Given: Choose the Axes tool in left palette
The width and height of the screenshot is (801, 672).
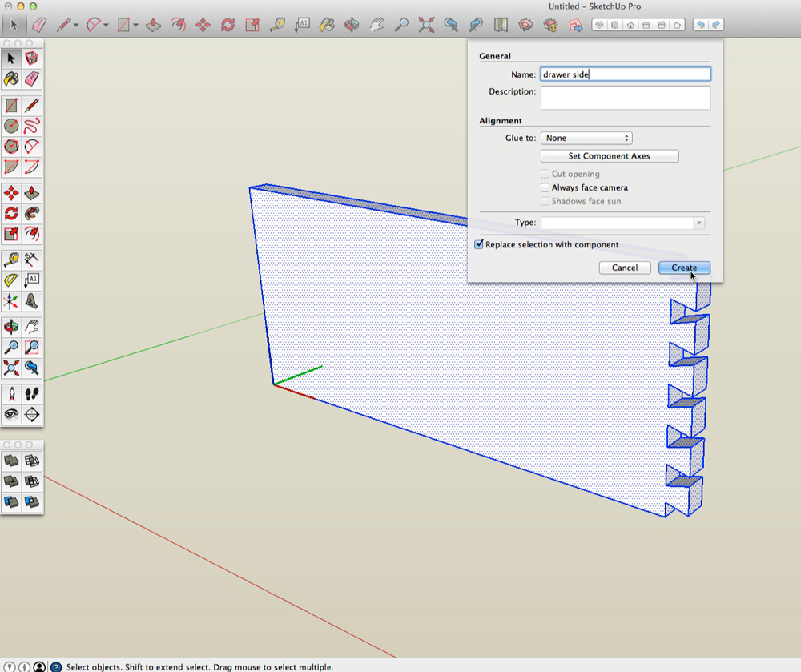Looking at the screenshot, I should point(11,301).
